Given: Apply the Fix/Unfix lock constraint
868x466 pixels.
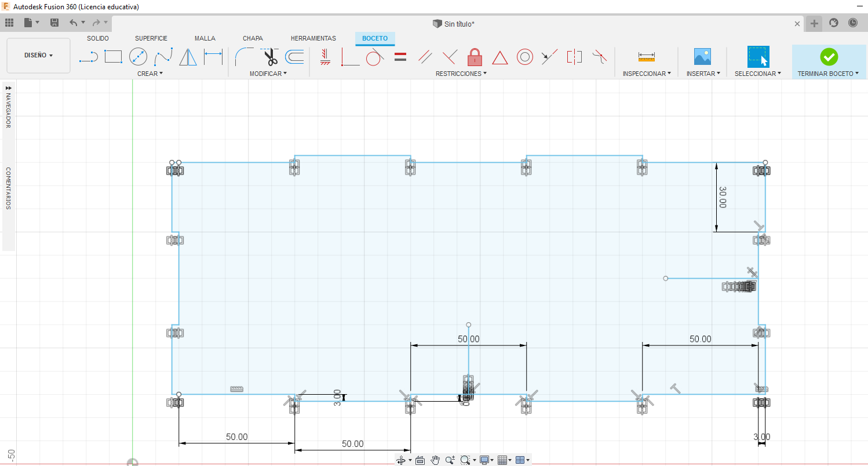Looking at the screenshot, I should click(475, 57).
